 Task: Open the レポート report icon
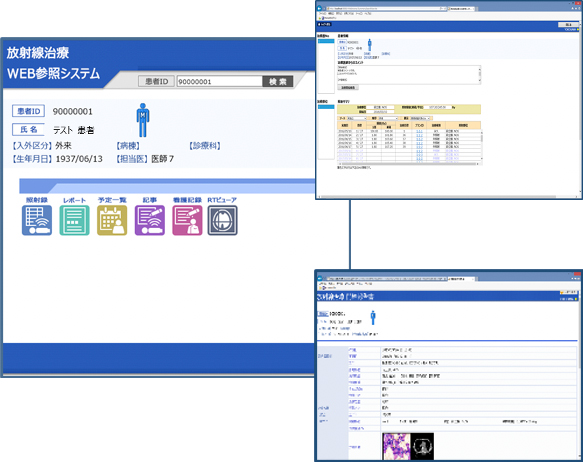click(74, 220)
